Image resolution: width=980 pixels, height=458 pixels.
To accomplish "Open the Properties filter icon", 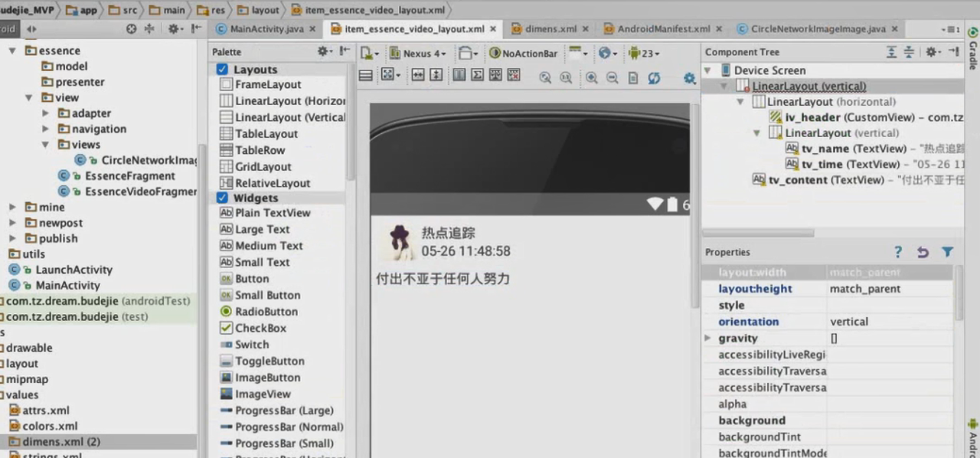I will click(x=947, y=252).
